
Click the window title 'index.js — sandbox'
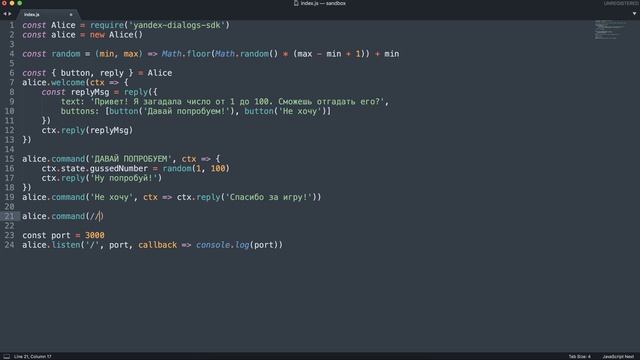point(323,3)
